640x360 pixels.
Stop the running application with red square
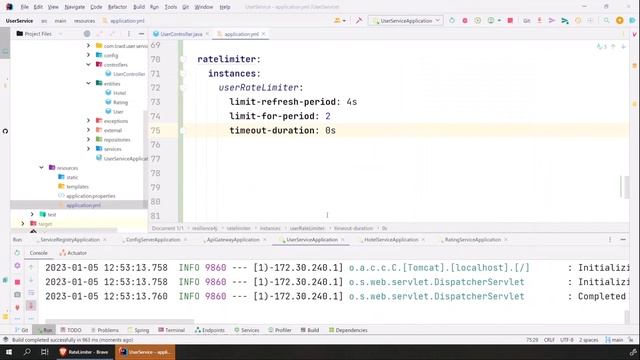[x=510, y=20]
